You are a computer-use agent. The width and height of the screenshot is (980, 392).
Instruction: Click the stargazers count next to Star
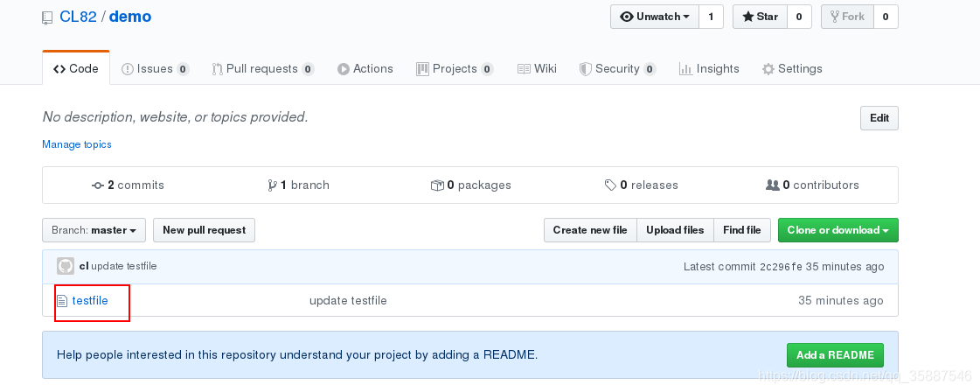click(x=799, y=17)
